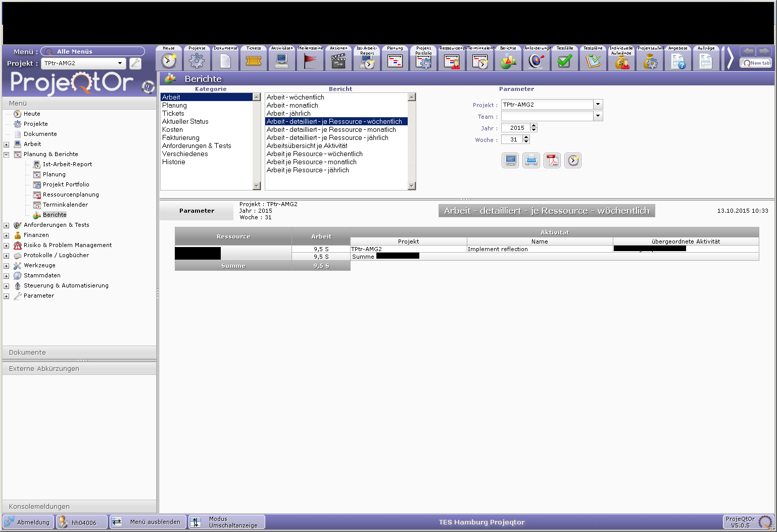
Task: Open Aktionen clapperboard icon in toolbar
Action: pos(338,61)
